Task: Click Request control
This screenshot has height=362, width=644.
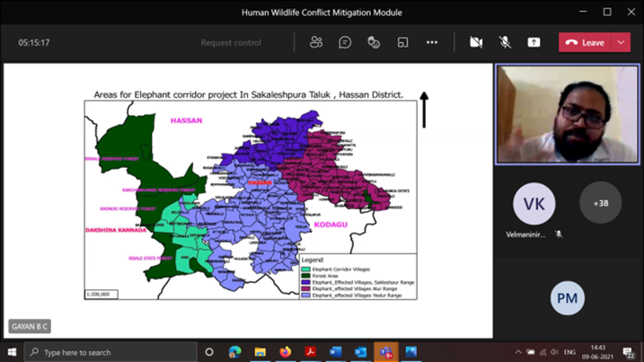Action: point(231,42)
